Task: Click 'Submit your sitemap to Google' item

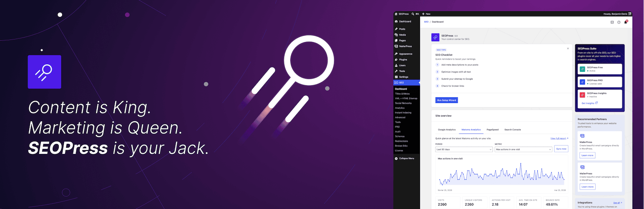Action: point(457,79)
